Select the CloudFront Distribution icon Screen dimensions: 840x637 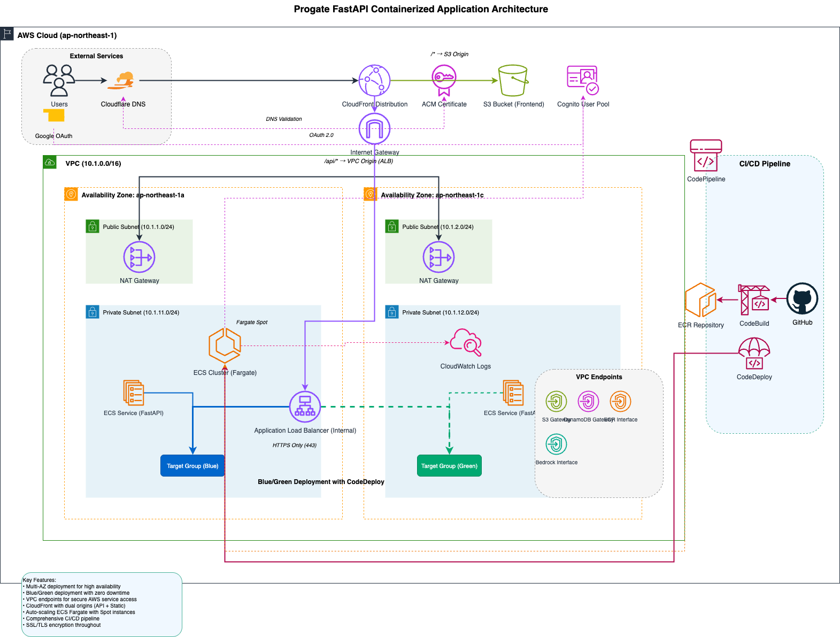click(x=374, y=80)
